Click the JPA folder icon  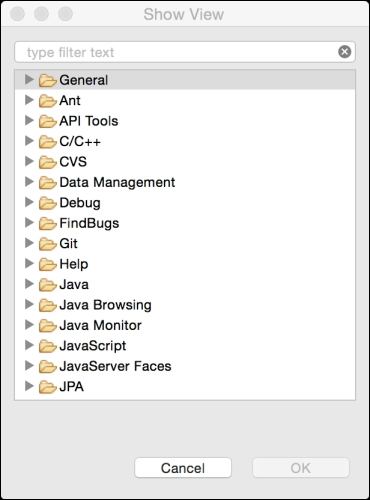tap(47, 387)
